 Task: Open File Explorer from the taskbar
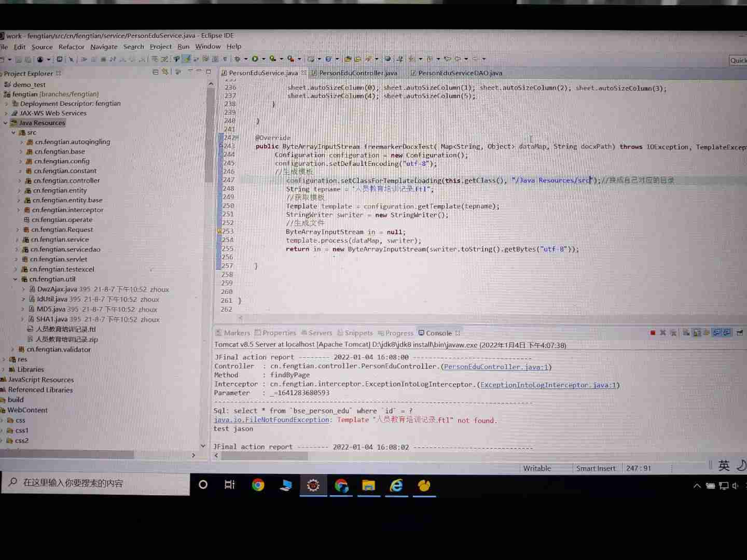coord(368,485)
